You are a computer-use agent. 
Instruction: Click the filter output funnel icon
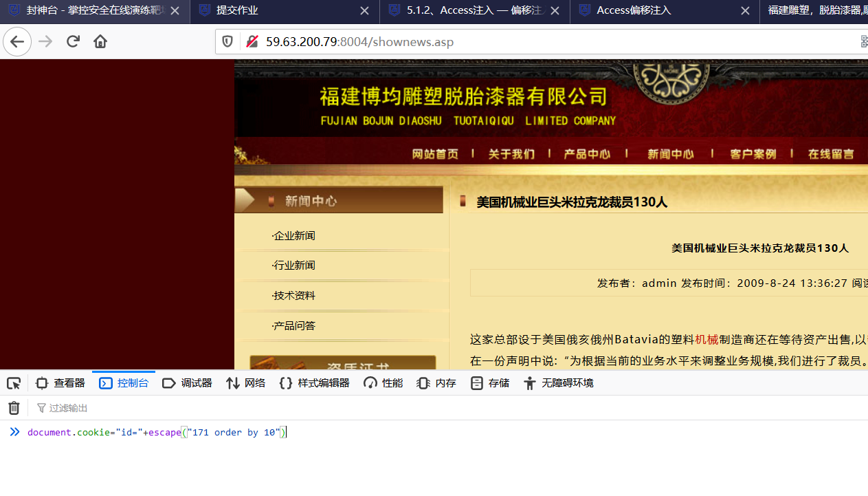click(x=41, y=408)
